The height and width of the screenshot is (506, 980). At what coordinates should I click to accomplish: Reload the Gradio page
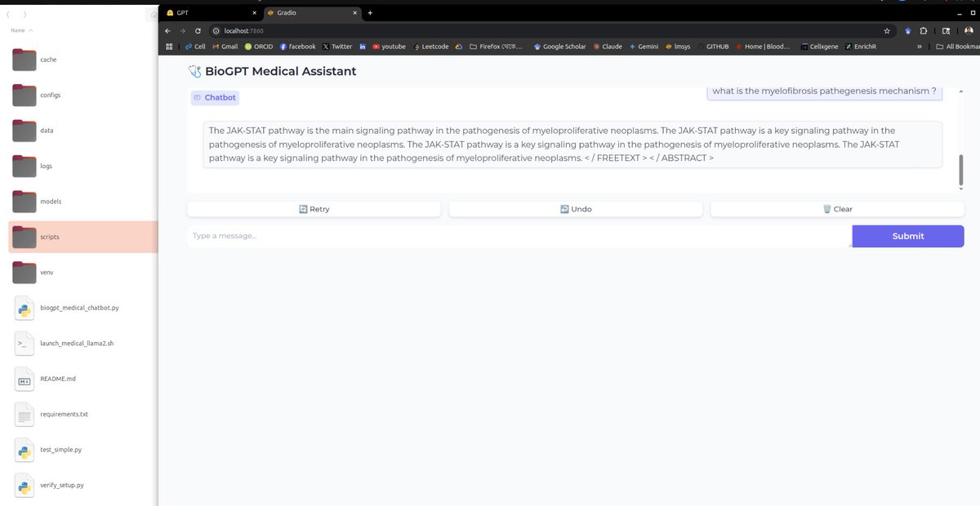pyautogui.click(x=198, y=30)
